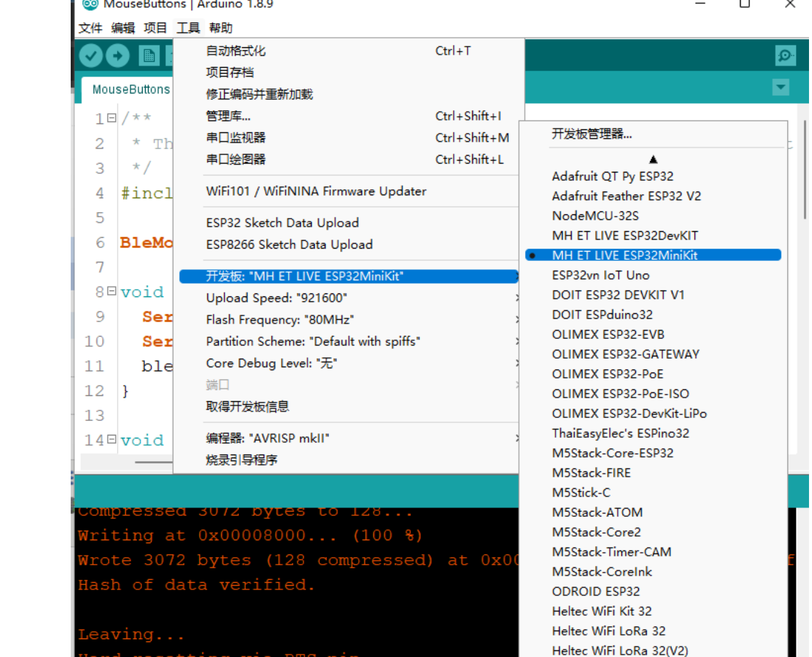This screenshot has width=812, height=657.
Task: Open 管理库... library manager entry
Action: [349, 116]
